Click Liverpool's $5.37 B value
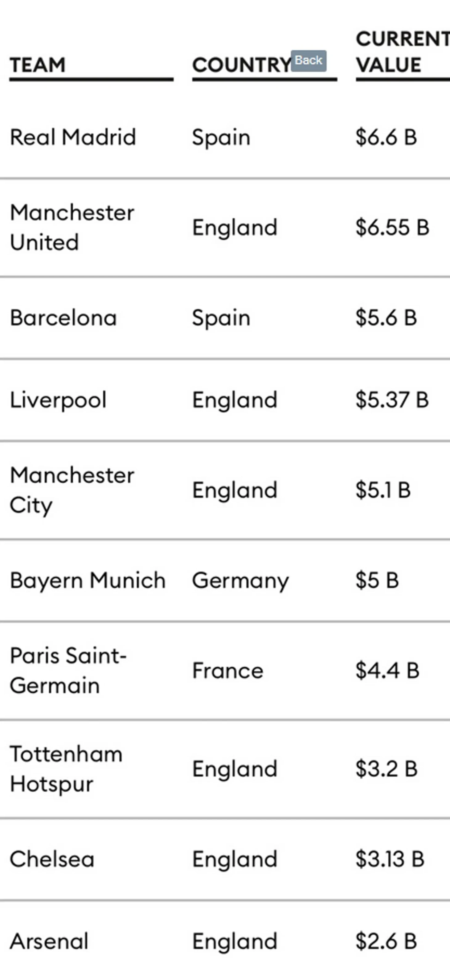Image resolution: width=450 pixels, height=980 pixels. (x=392, y=400)
